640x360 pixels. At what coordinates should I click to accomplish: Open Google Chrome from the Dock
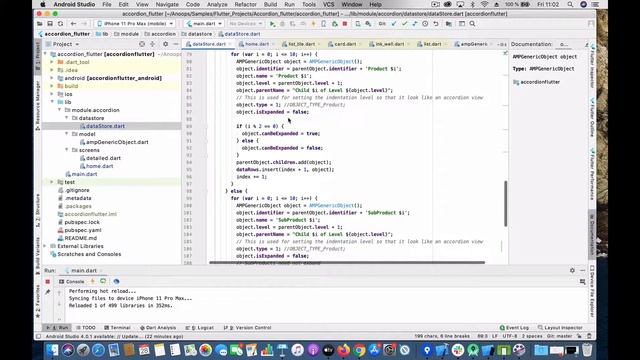(x=359, y=350)
